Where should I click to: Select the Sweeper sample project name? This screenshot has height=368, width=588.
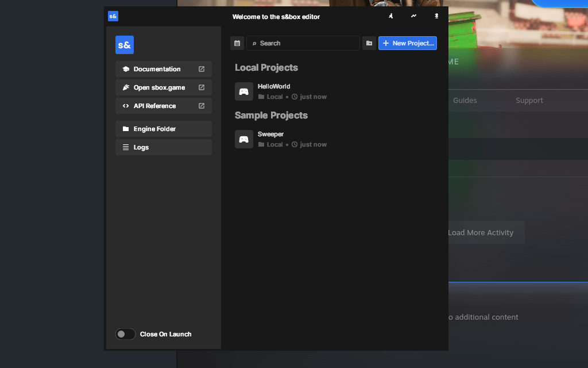270,134
